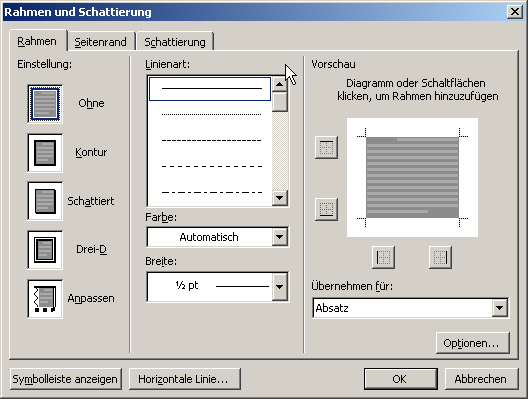The height and width of the screenshot is (399, 528).
Task: Switch to the Schattierung tab
Action: [175, 42]
